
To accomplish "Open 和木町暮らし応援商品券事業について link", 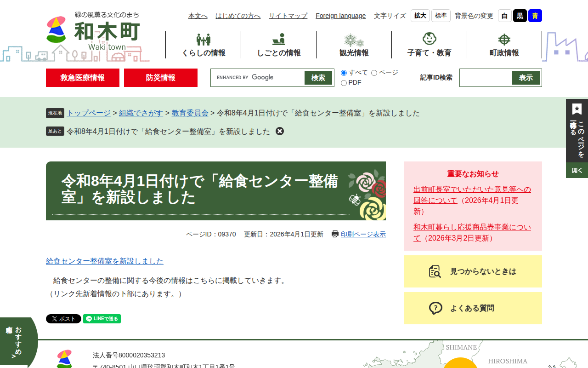I will point(472,232).
